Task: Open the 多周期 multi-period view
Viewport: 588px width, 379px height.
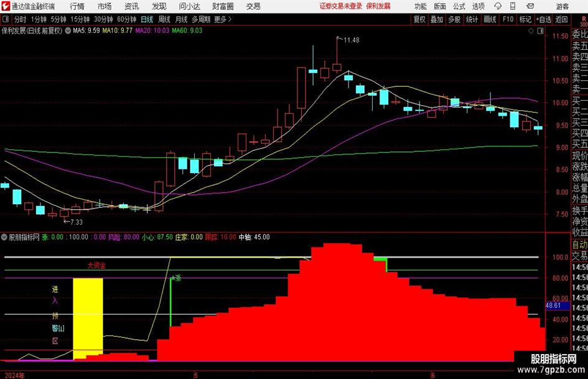Action: pos(201,19)
